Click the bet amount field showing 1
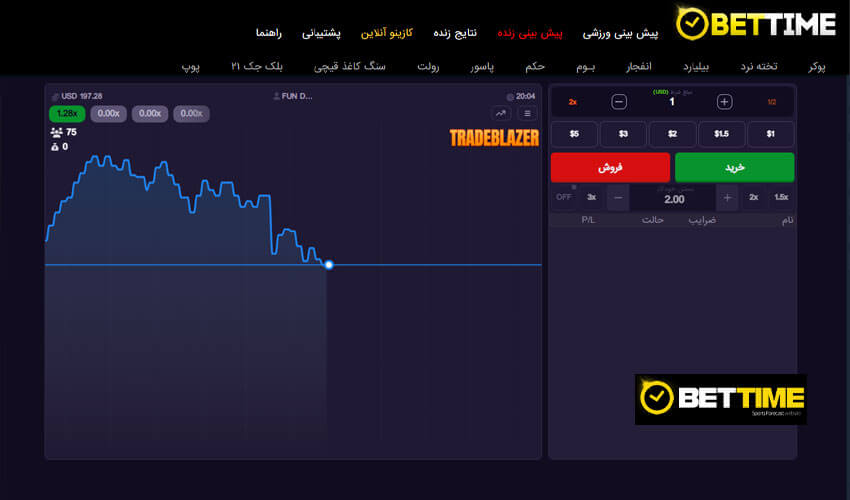This screenshot has height=500, width=850. (x=672, y=102)
